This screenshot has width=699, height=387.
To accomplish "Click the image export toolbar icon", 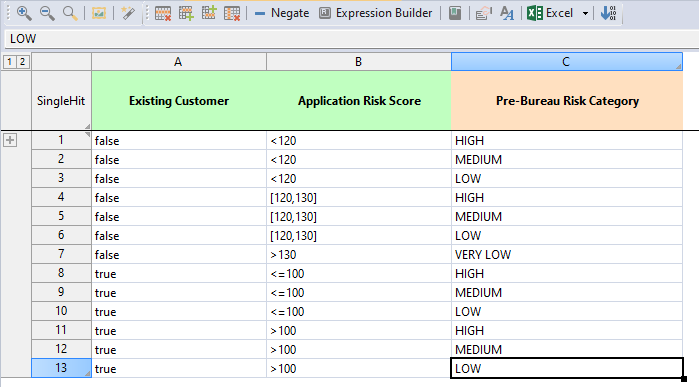I will coord(99,13).
